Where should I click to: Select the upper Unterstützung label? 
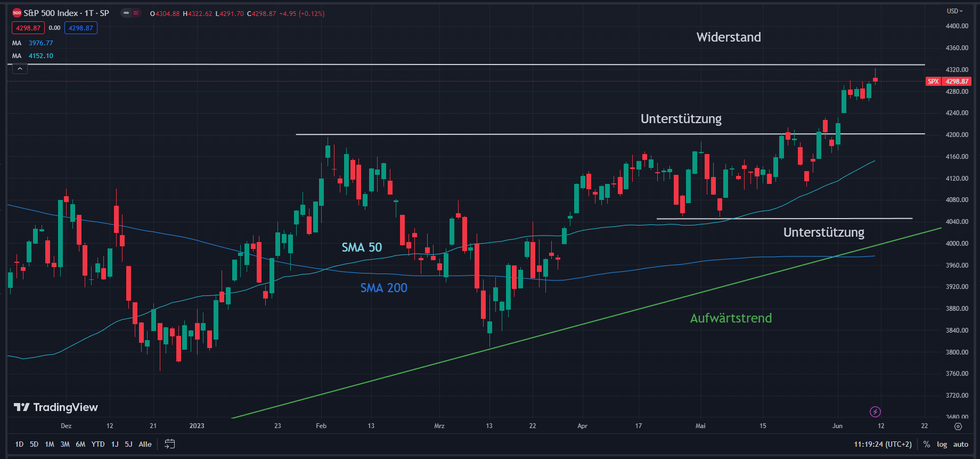point(681,119)
